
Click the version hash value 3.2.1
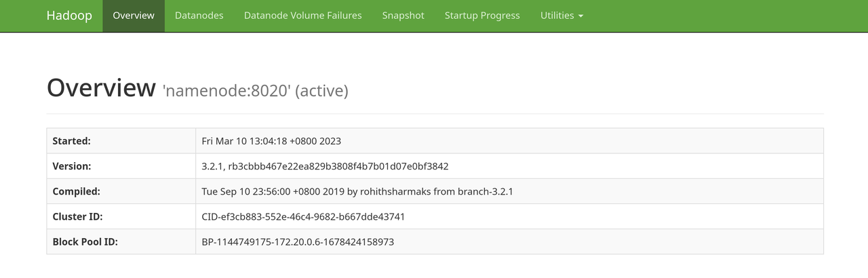[x=325, y=166]
